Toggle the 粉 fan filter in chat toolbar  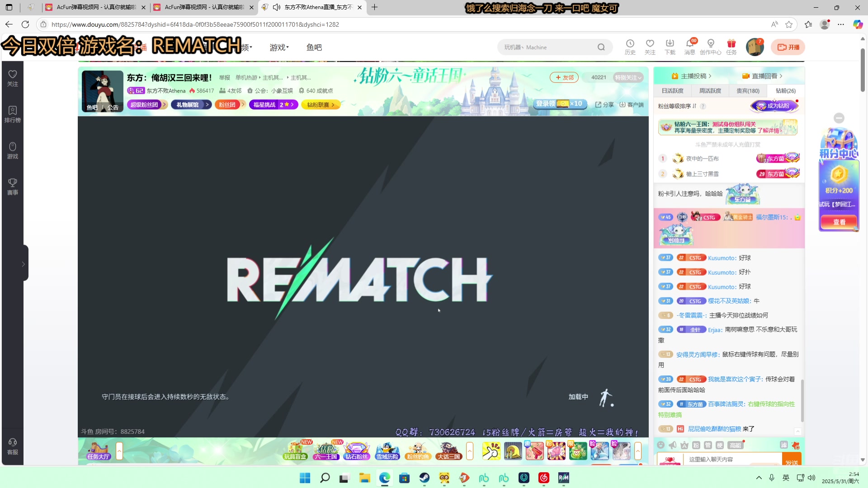696,445
